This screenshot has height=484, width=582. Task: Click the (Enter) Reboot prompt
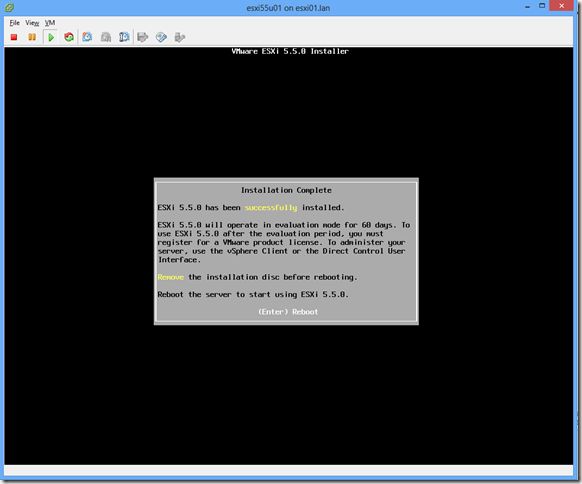tap(288, 312)
